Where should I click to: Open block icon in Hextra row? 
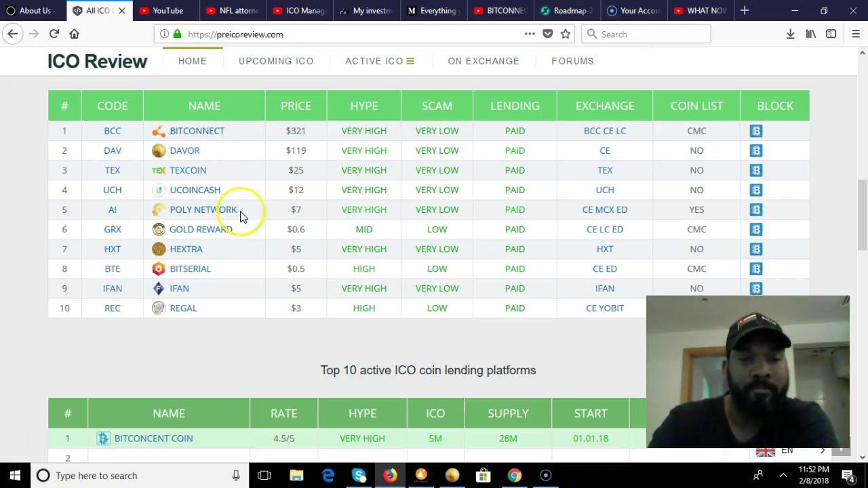[756, 249]
